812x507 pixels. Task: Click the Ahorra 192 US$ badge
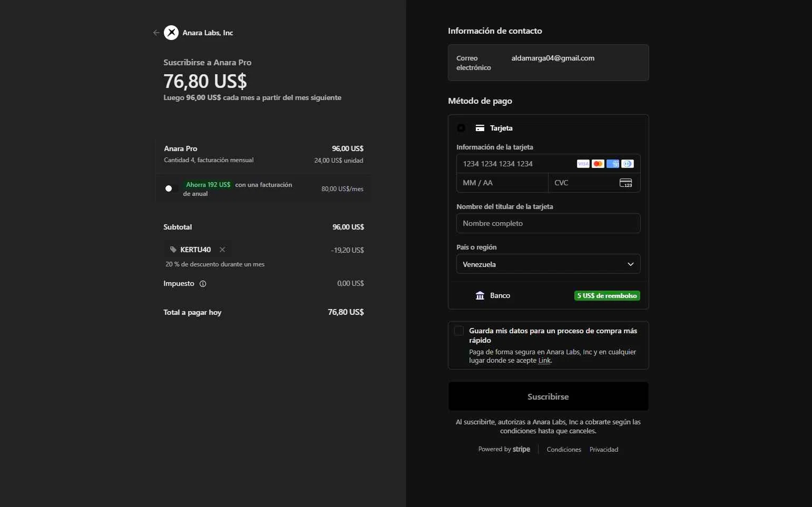(x=208, y=185)
